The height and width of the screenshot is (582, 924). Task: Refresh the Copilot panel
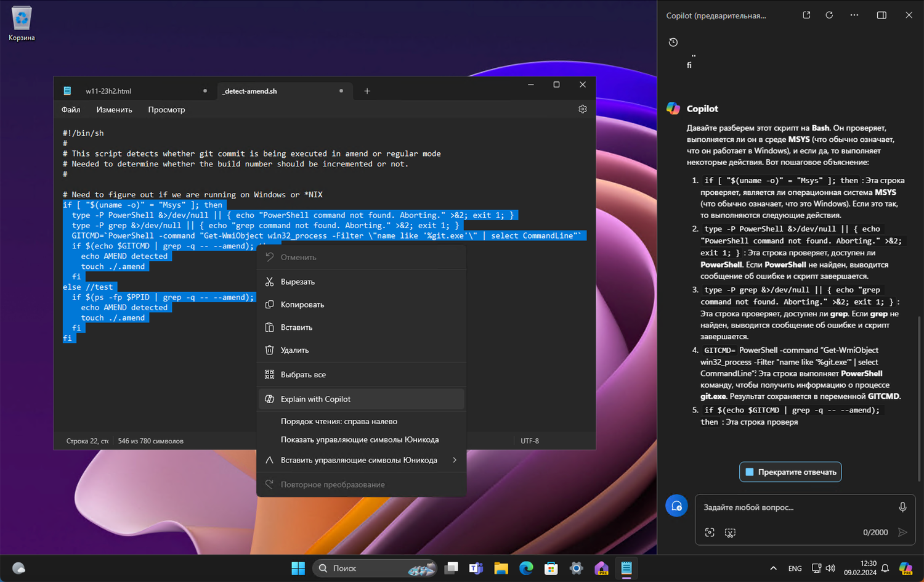(829, 15)
